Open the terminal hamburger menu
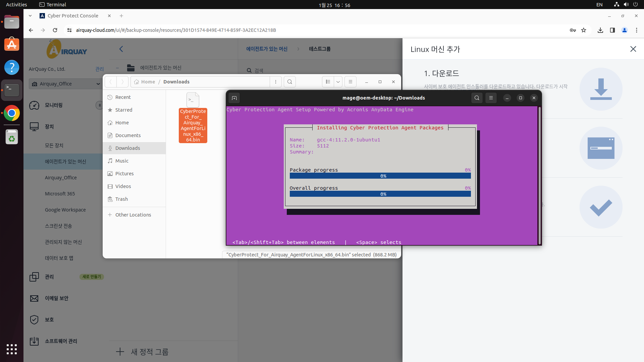 pyautogui.click(x=491, y=98)
